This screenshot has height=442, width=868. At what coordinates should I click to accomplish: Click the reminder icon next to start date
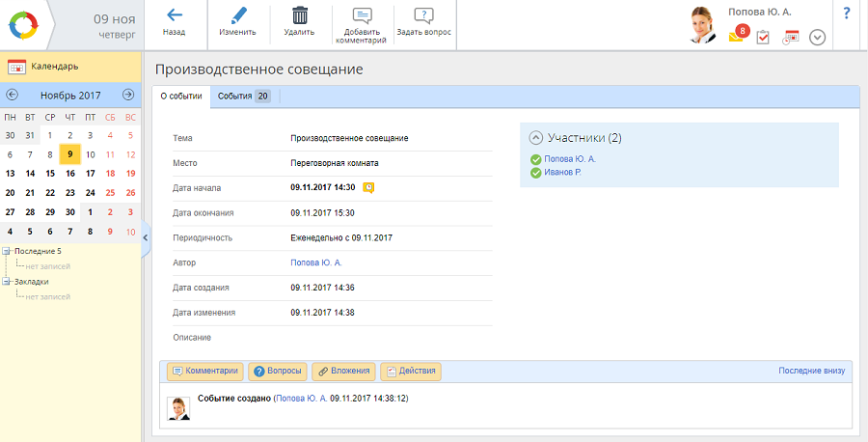[368, 187]
